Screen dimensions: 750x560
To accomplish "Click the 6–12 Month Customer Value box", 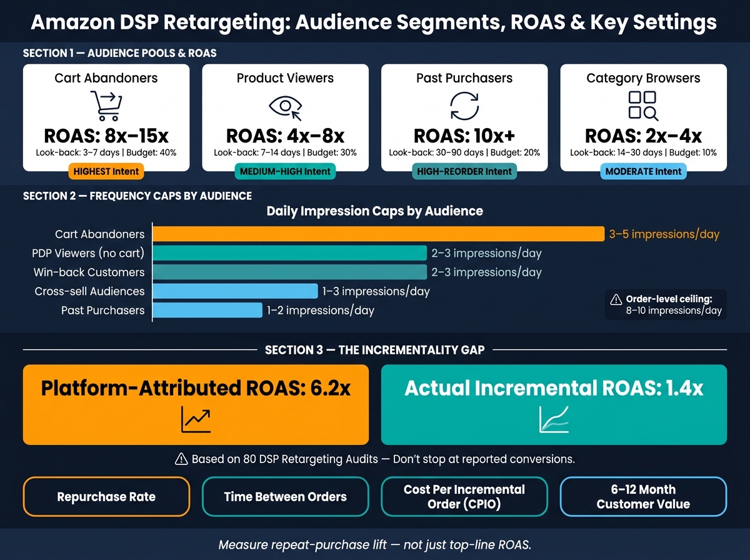I will [643, 497].
